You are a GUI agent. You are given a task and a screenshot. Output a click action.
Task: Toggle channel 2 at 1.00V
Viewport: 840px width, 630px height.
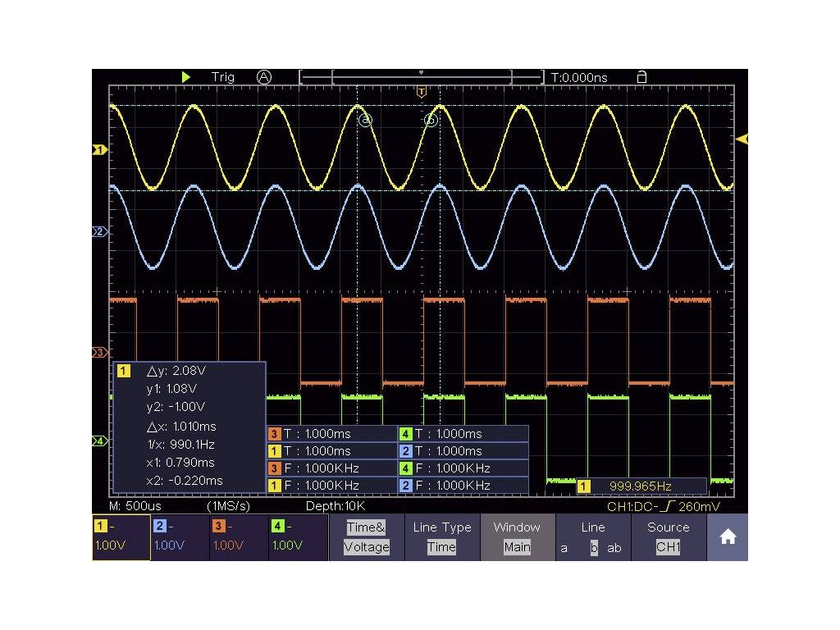[x=180, y=537]
